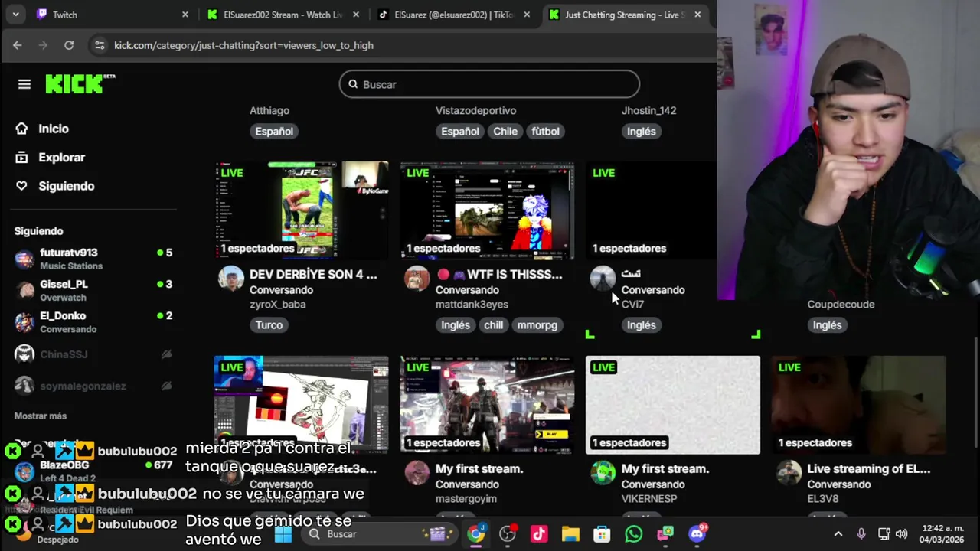Open followed channel El_Donko
This screenshot has height=551, width=980.
coord(93,321)
